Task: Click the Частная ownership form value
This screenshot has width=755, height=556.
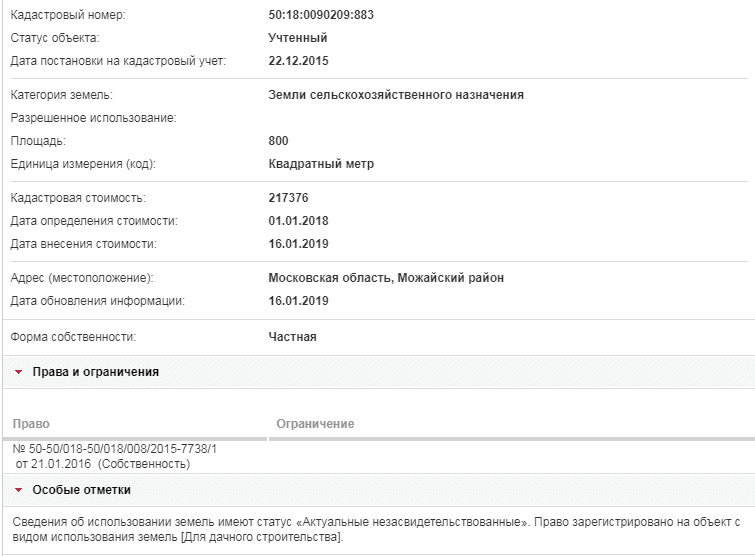Action: pos(292,337)
